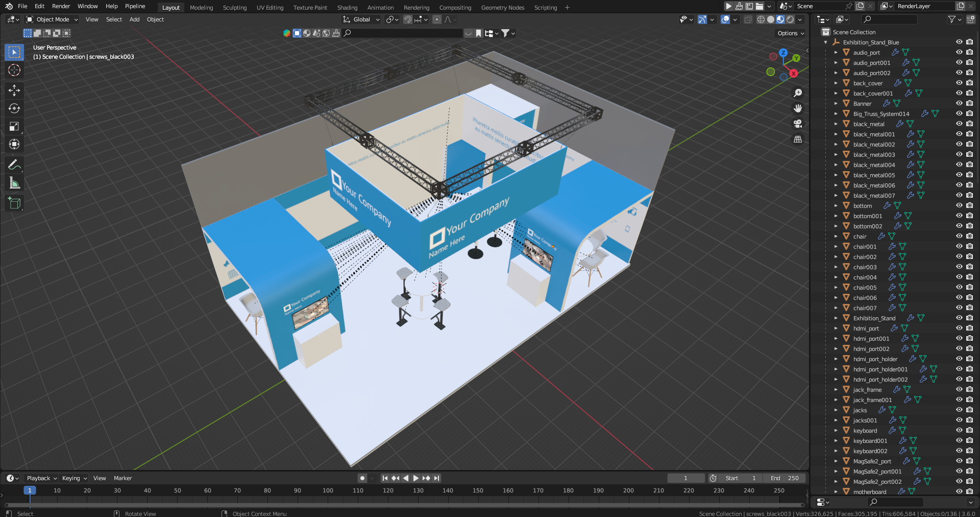Screen dimensions: 980x517
Task: Select the Rotate tool
Action: [14, 108]
